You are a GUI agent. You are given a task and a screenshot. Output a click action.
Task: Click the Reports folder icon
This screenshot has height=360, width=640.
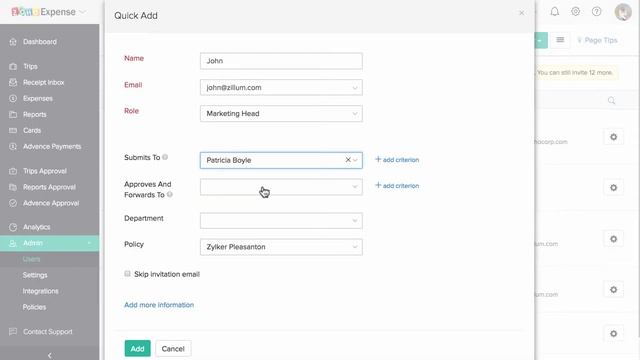(13, 114)
